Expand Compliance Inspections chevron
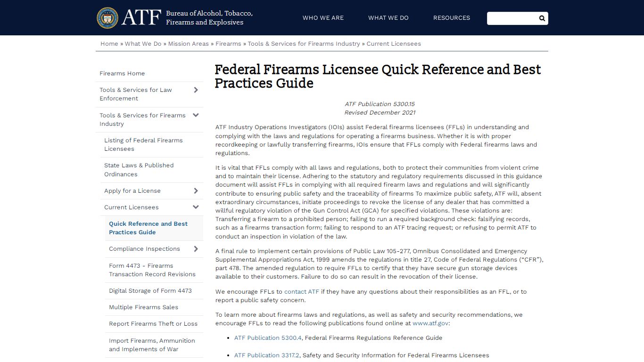Screen dimensions: 644x362 (x=196, y=249)
